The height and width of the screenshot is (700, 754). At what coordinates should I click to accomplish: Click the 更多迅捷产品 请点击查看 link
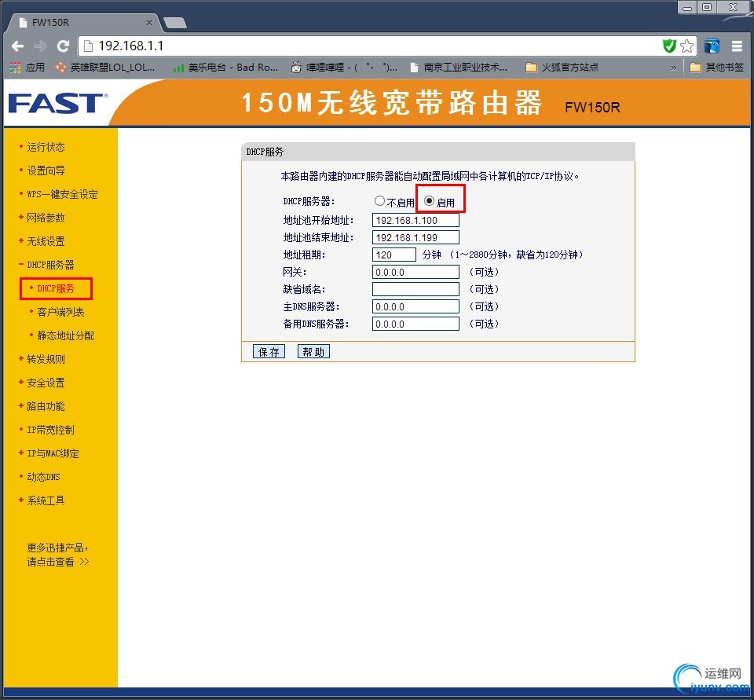point(57,555)
